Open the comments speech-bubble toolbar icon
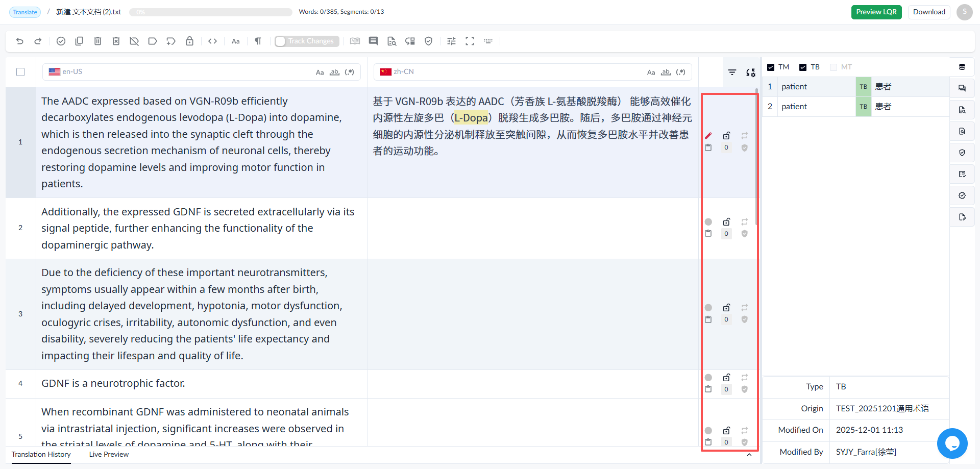The height and width of the screenshot is (469, 980). pyautogui.click(x=374, y=41)
